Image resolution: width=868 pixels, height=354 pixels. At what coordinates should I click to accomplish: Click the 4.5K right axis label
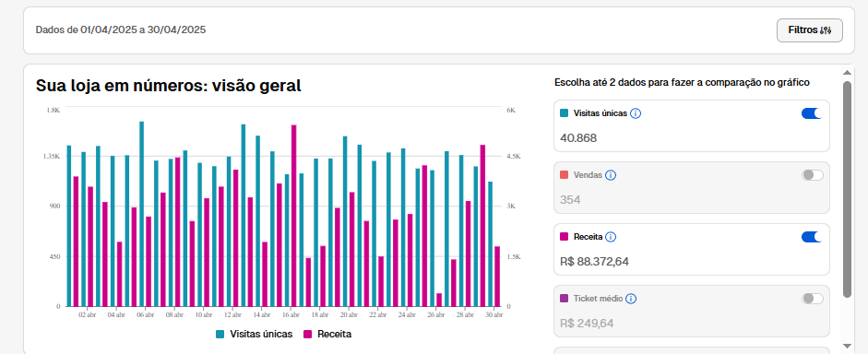[x=514, y=157]
